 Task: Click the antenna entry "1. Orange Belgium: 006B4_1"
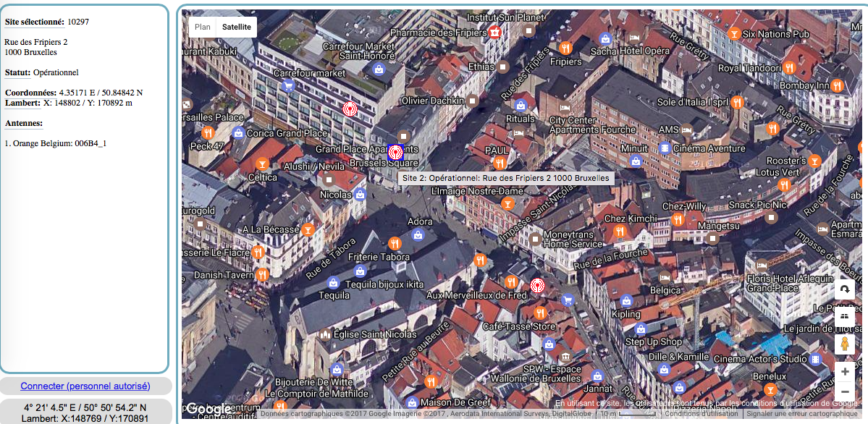[x=55, y=143]
